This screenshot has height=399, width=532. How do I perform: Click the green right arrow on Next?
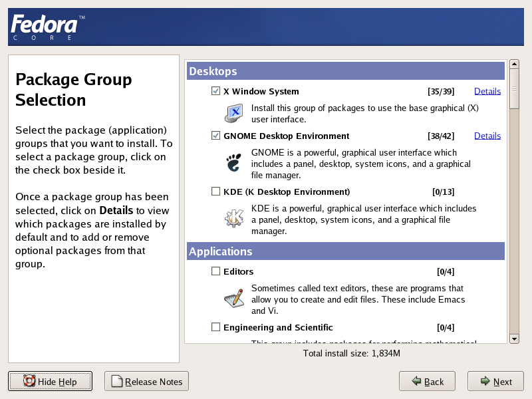point(485,380)
